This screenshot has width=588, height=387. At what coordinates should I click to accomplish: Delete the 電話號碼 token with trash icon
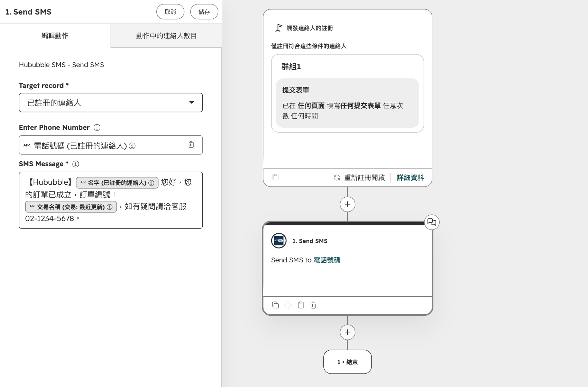click(191, 145)
